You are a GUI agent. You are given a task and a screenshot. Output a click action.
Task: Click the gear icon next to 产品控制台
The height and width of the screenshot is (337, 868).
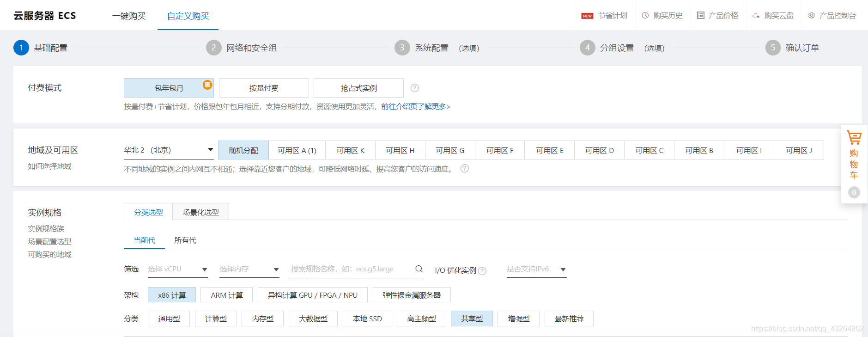coord(812,15)
